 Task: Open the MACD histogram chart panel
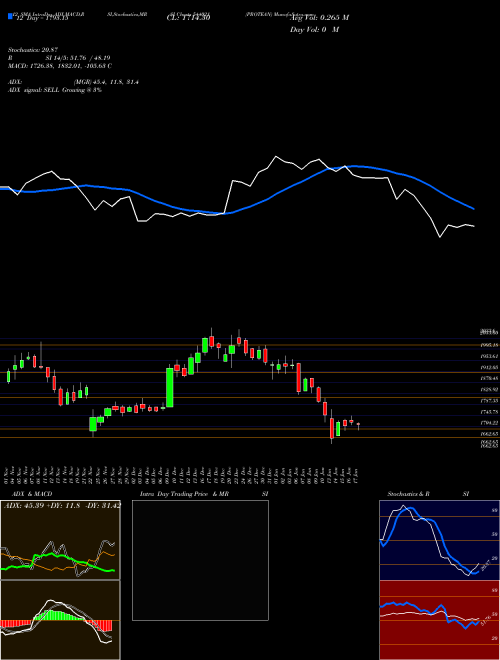(60, 620)
